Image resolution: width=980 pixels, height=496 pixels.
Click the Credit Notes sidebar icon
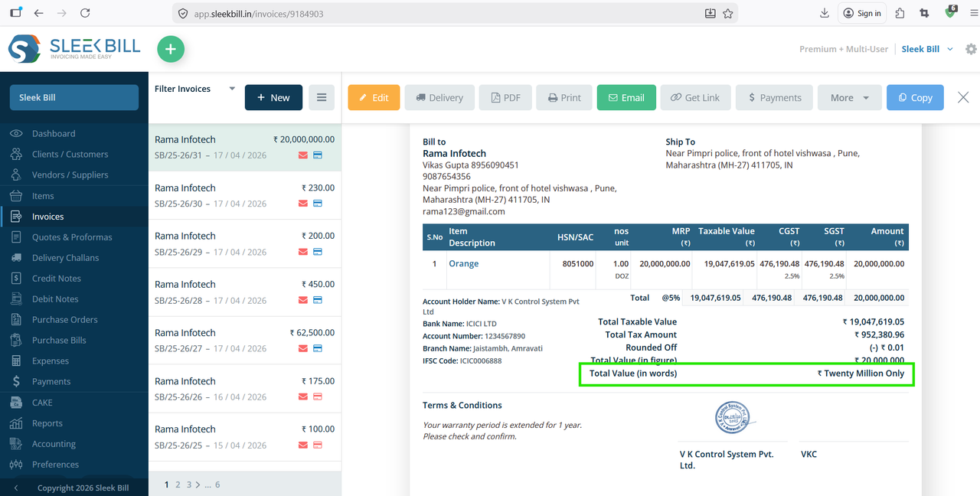(x=16, y=279)
